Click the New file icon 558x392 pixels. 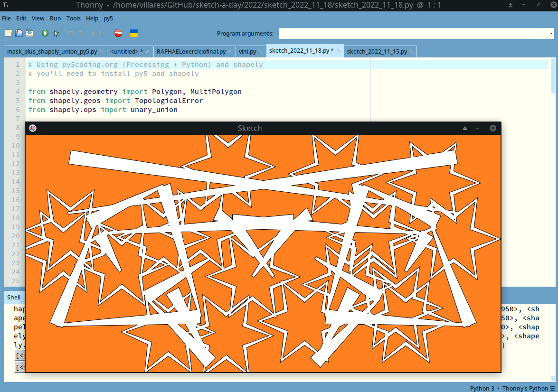(8, 33)
